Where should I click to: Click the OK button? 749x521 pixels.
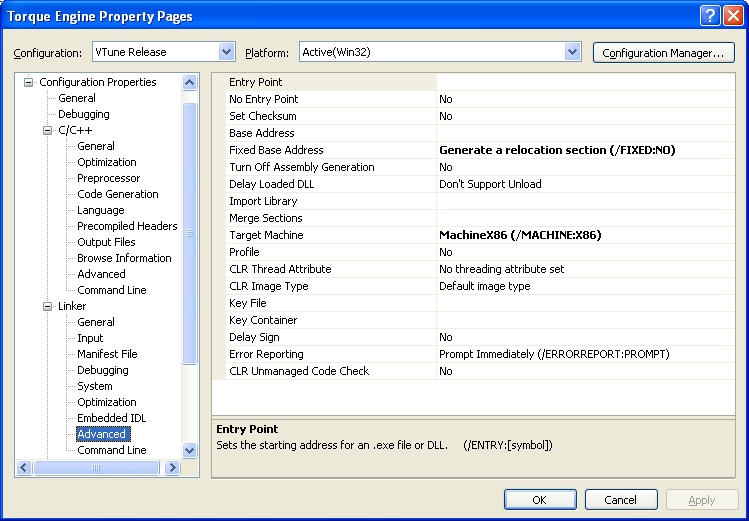pyautogui.click(x=539, y=500)
